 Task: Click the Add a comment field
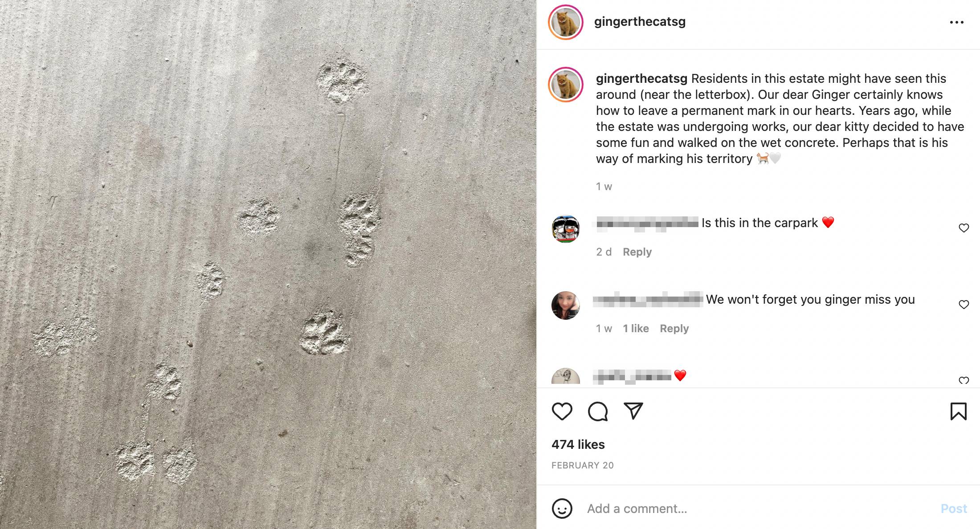pos(757,509)
